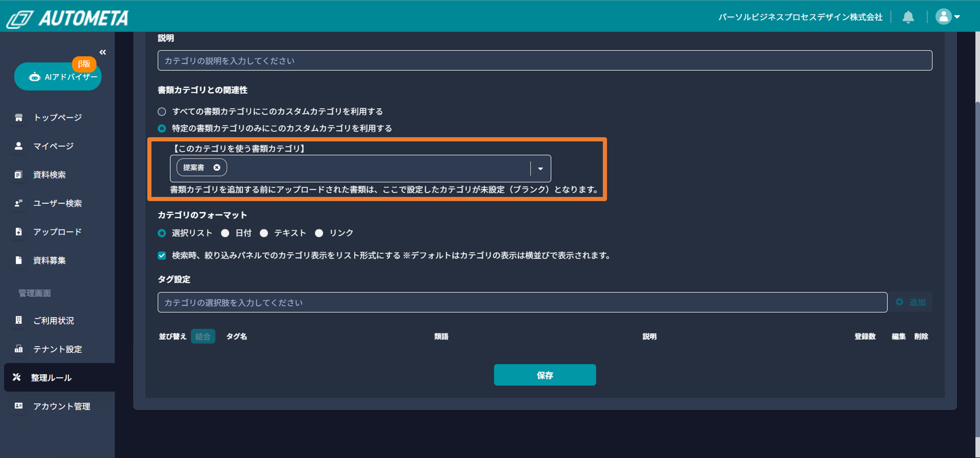Click the 説明 table column header

[649, 336]
